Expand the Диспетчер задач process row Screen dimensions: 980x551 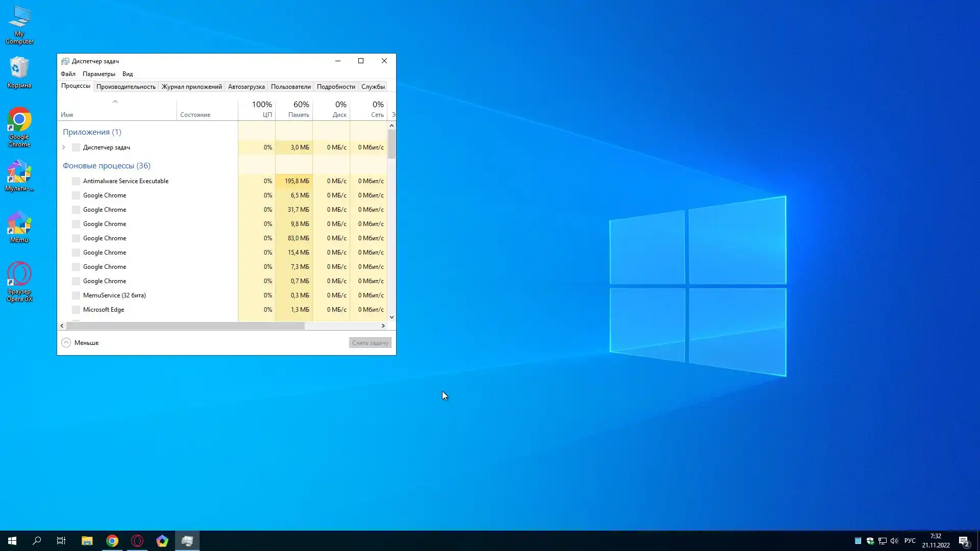tap(64, 147)
